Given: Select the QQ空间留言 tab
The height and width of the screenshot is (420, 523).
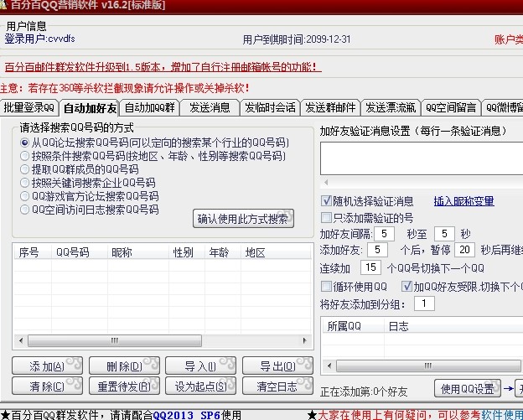Looking at the screenshot, I should pos(451,107).
